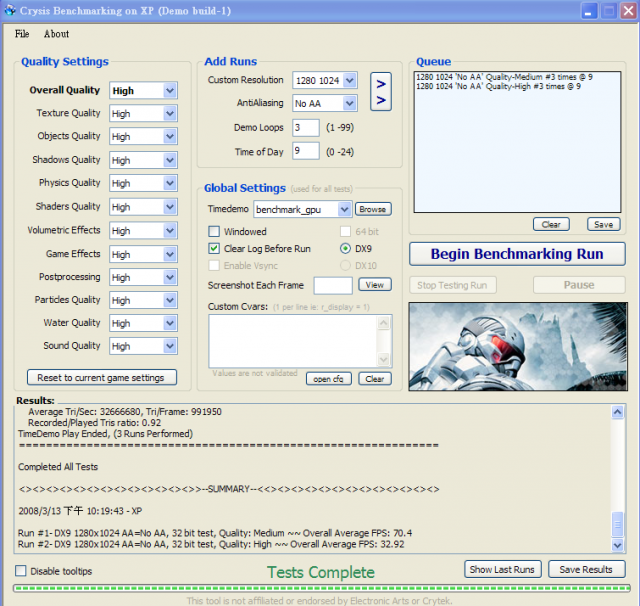
Task: Click the Demo Loops input field
Action: [306, 128]
